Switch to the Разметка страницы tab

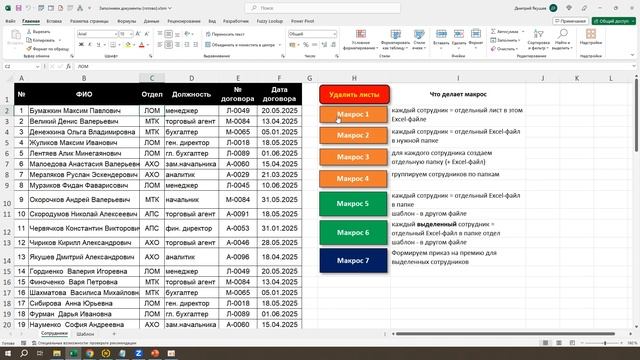point(89,21)
